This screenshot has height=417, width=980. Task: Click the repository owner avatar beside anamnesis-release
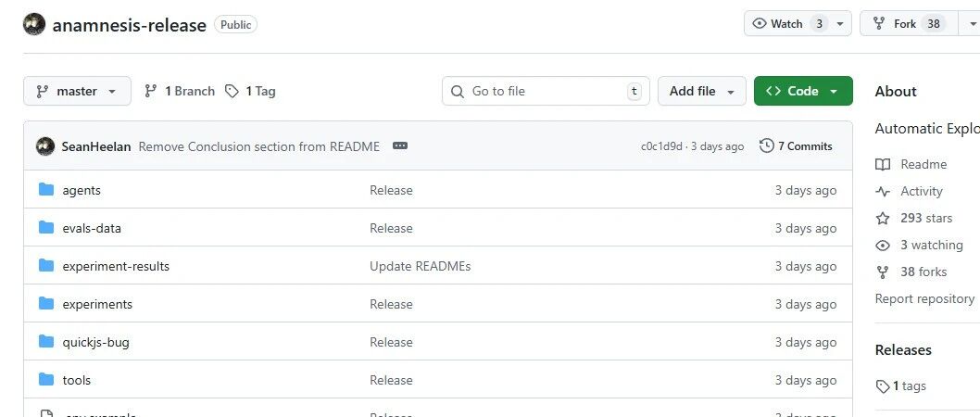pos(34,24)
